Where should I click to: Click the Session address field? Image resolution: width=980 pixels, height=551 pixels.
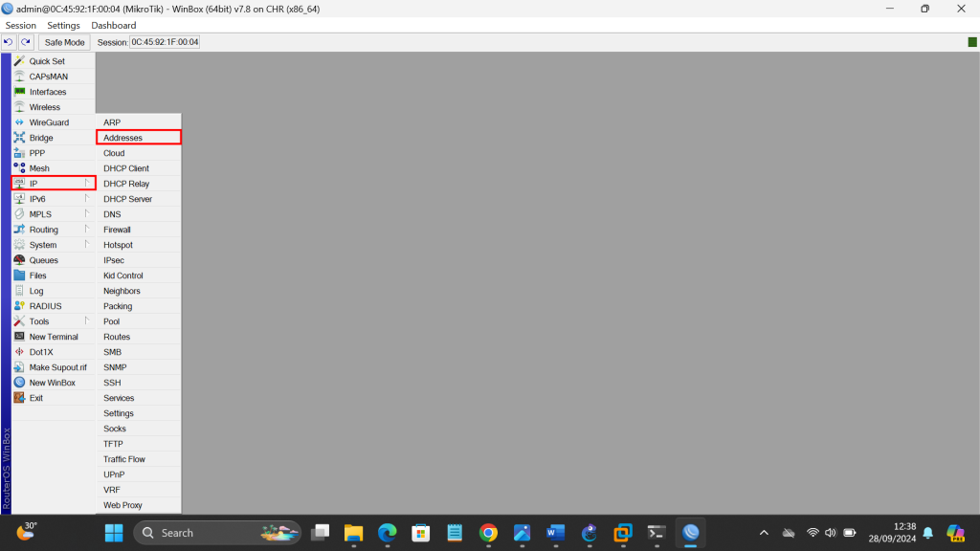164,42
